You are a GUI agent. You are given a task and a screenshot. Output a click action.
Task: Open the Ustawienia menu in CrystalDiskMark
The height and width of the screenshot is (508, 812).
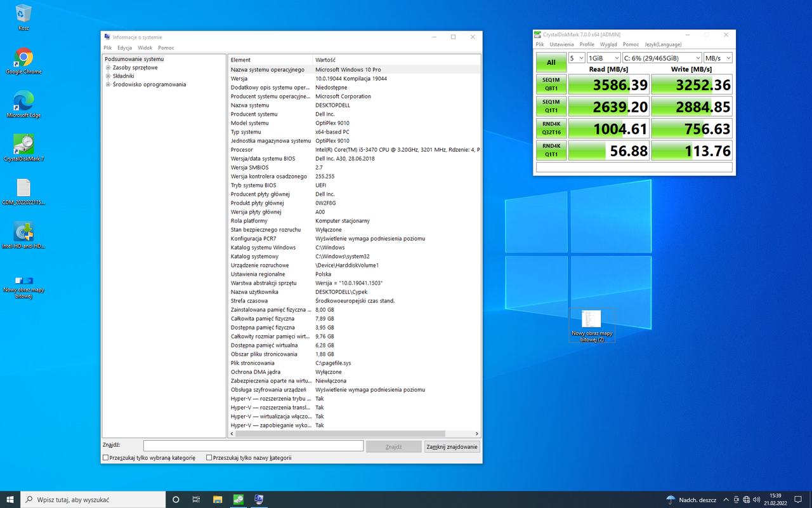pos(561,44)
